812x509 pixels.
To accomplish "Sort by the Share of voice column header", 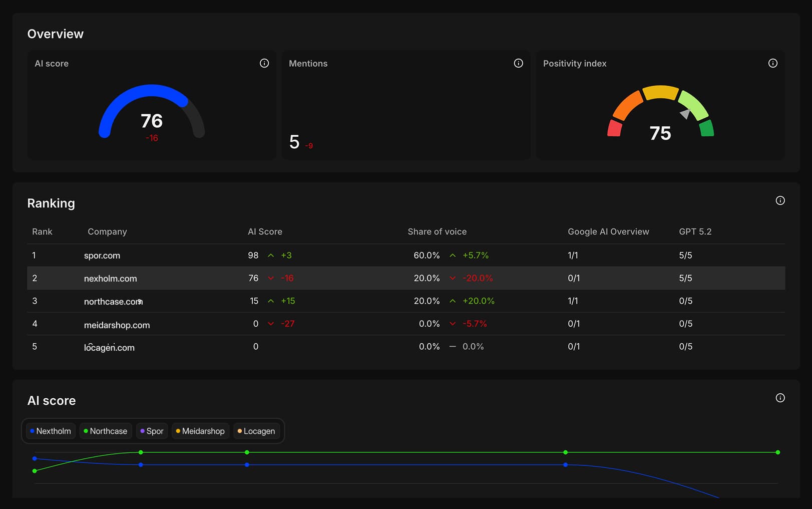I will tap(437, 231).
